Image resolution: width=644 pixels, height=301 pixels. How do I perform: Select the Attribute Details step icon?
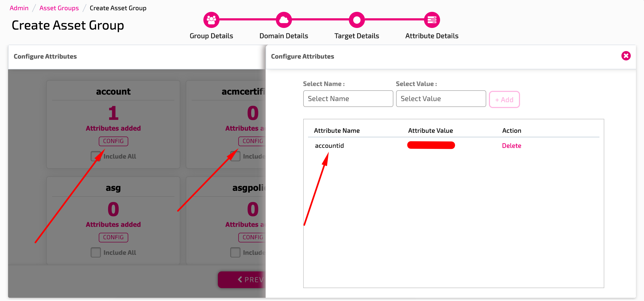pyautogui.click(x=431, y=19)
